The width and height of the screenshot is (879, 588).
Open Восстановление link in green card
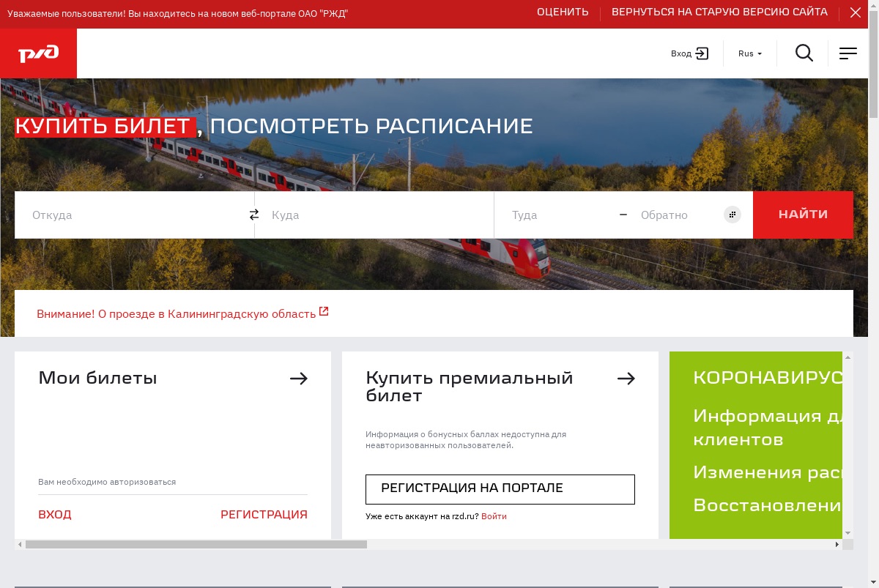click(768, 505)
